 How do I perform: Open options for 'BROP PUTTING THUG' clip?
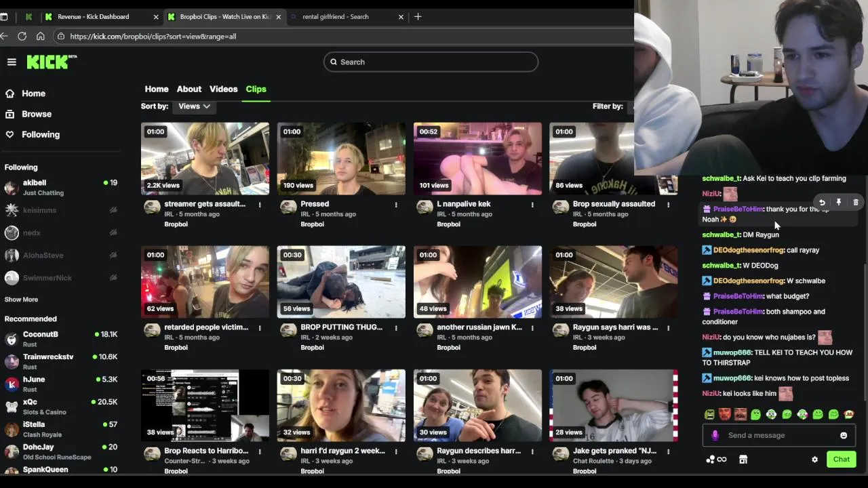[x=396, y=327]
